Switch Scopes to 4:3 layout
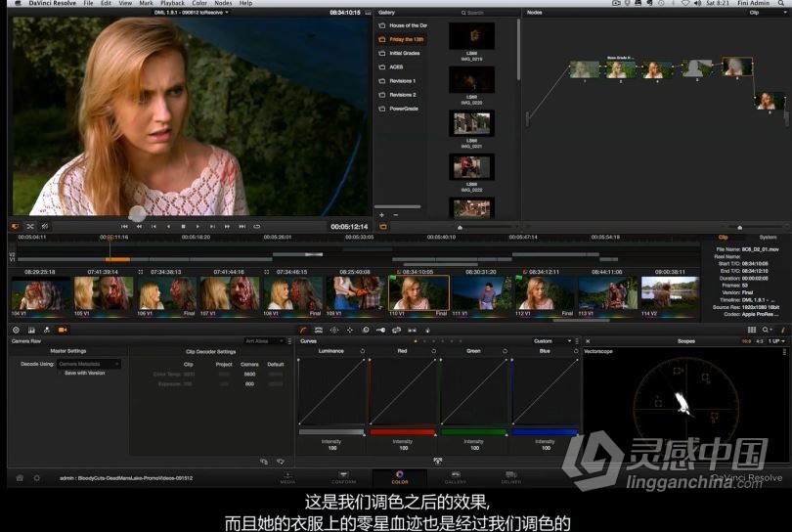 pyautogui.click(x=760, y=341)
